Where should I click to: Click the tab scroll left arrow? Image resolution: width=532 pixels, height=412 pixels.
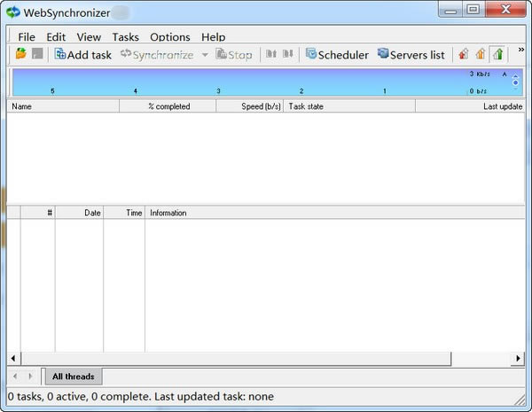[16, 377]
